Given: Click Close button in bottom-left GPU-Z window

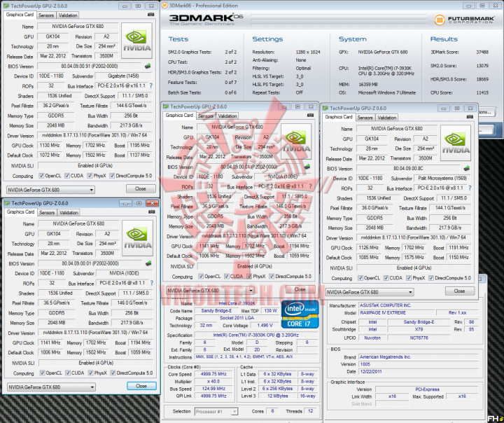Looking at the screenshot, I should [141, 386].
